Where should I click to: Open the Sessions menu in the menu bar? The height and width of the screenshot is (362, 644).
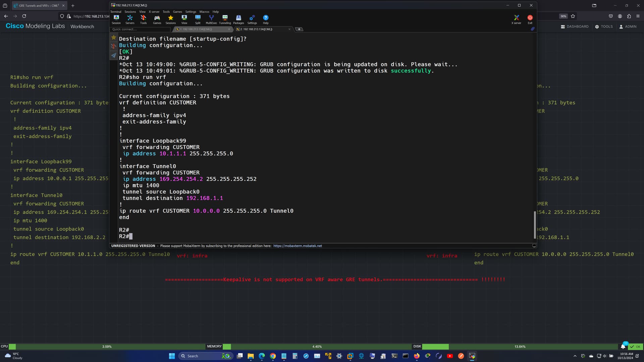click(x=130, y=12)
